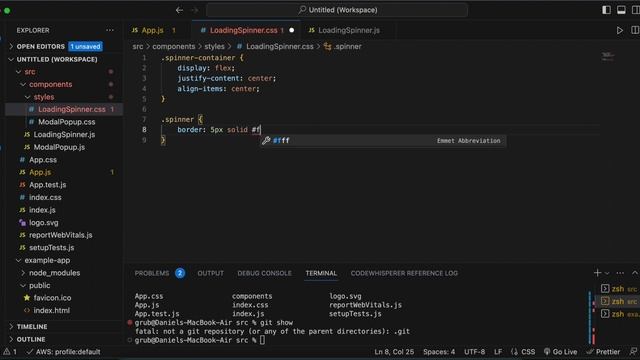Screen dimensions: 640x360
Task: Toggle secondary sidebar layout icon
Action: coord(636,10)
